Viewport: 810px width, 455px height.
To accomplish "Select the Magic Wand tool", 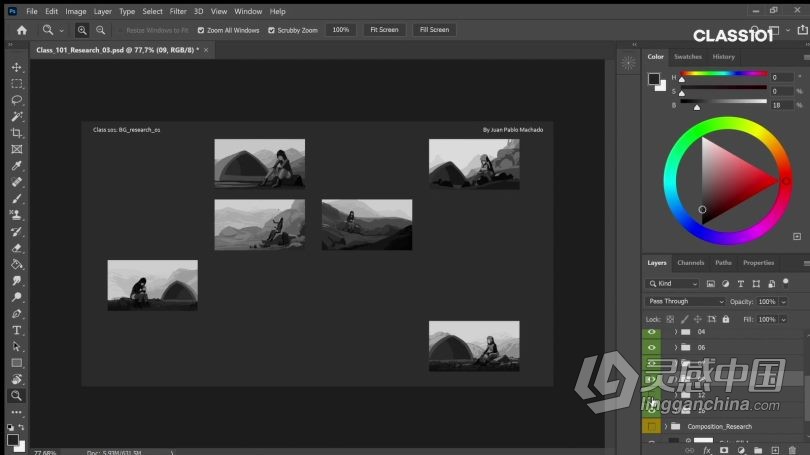I will pyautogui.click(x=17, y=116).
